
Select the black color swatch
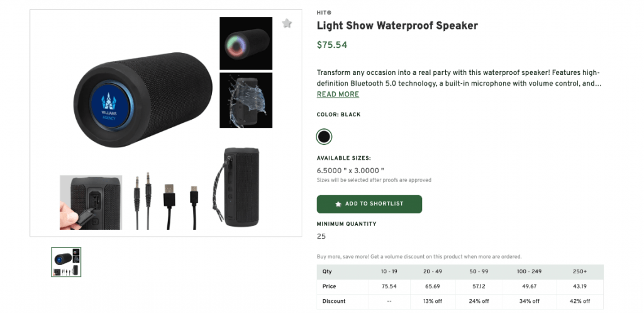[x=324, y=137]
